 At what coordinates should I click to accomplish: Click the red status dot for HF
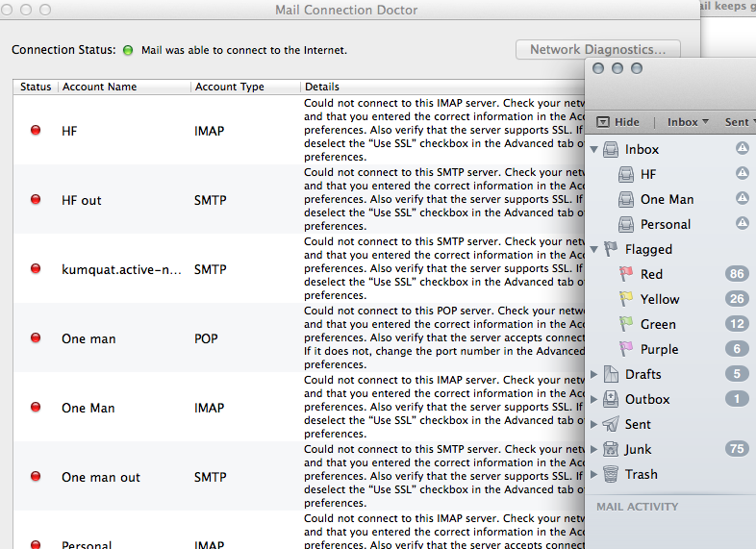tap(36, 130)
